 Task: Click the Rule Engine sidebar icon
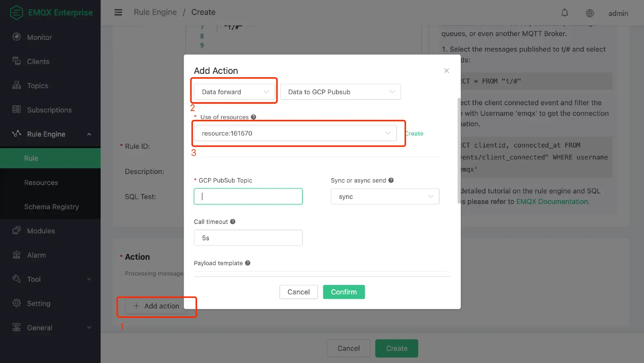(x=17, y=134)
